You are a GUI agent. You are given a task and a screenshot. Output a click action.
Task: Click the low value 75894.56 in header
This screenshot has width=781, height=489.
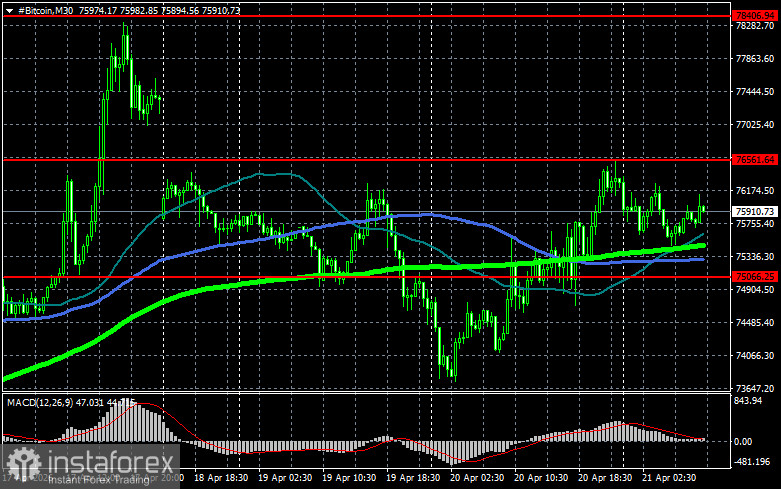(180, 10)
